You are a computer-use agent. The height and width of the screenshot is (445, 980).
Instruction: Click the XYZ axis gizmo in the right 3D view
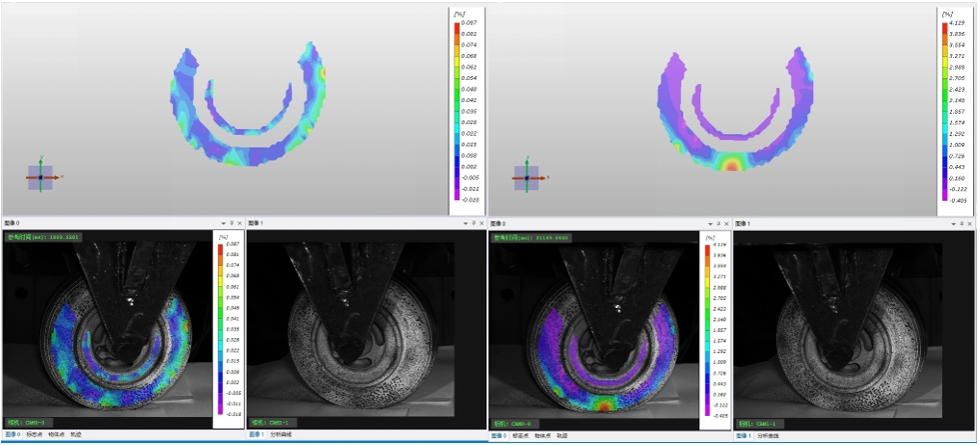526,178
